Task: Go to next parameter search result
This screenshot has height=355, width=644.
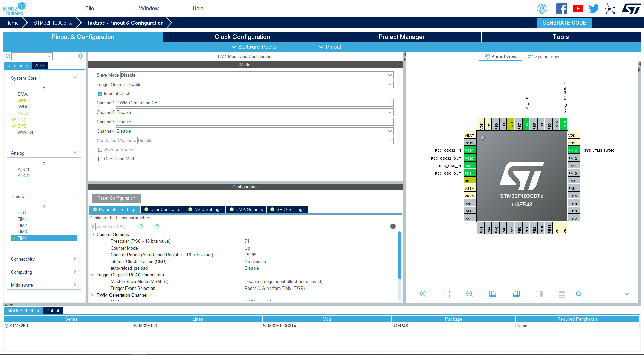Action: tap(157, 226)
